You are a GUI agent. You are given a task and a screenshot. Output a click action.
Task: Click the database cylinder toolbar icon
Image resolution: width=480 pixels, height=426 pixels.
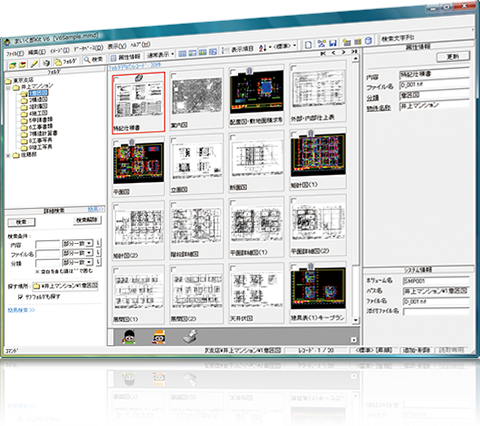[x=368, y=41]
